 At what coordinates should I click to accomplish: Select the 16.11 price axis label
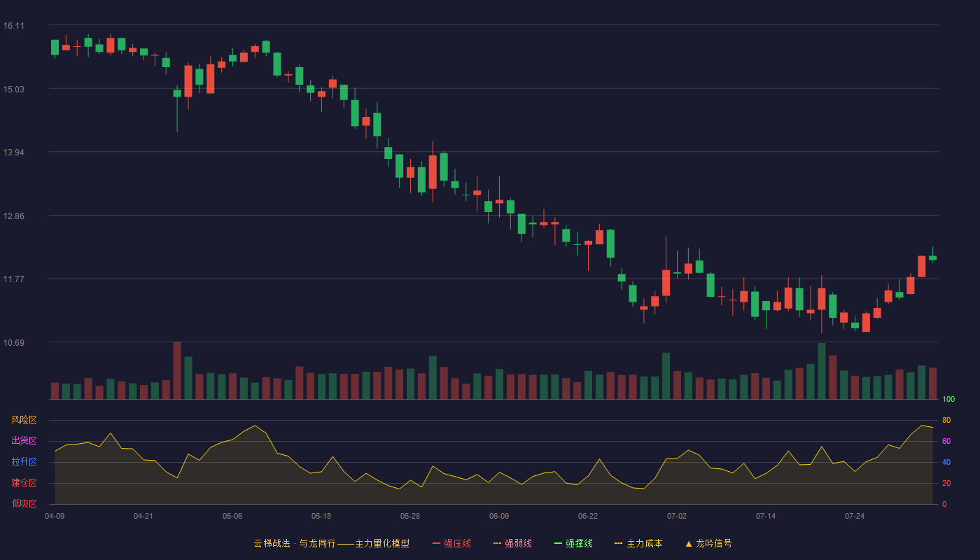tap(14, 26)
